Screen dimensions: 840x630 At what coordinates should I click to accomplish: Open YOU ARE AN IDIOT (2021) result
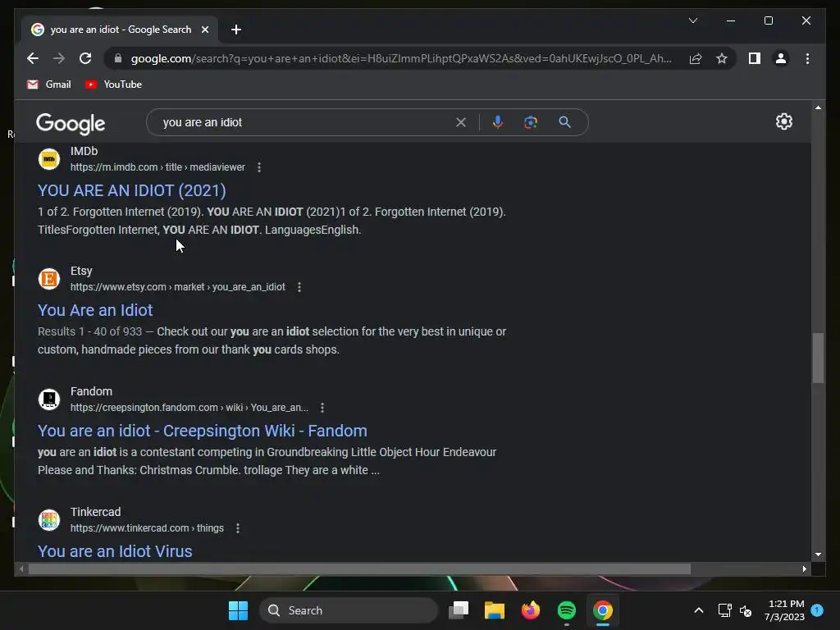[132, 190]
